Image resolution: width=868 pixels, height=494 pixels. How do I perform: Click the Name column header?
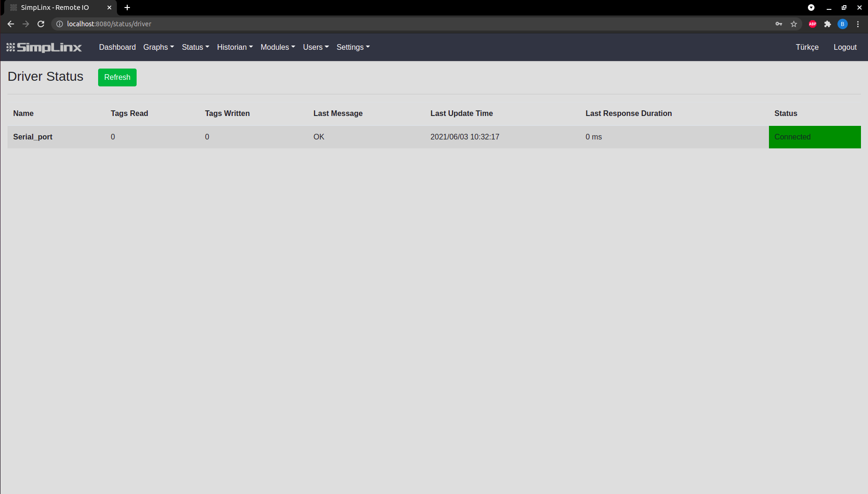[x=23, y=114]
